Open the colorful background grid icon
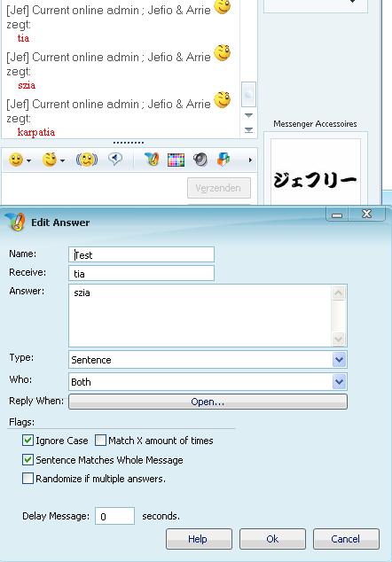Image resolution: width=392 pixels, height=562 pixels. point(176,160)
